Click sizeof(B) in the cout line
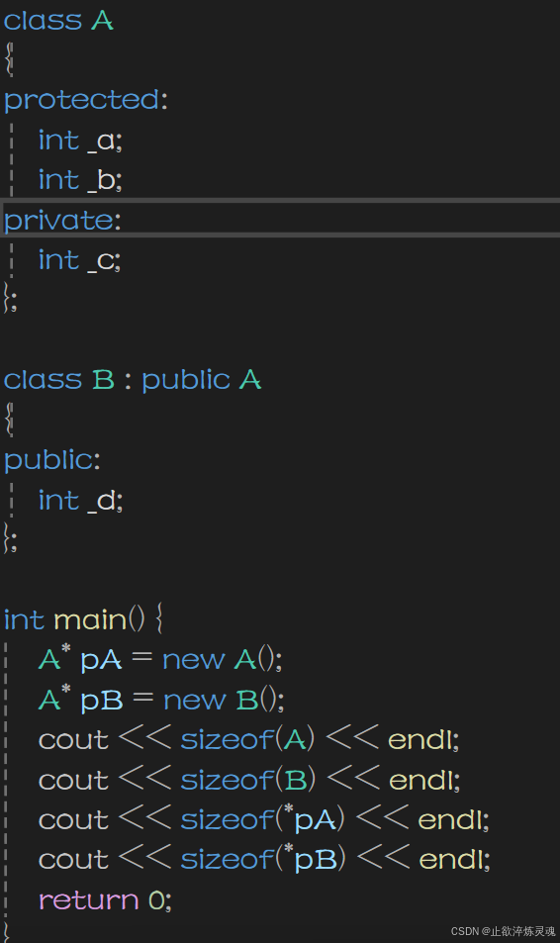The width and height of the screenshot is (560, 943). tap(247, 780)
